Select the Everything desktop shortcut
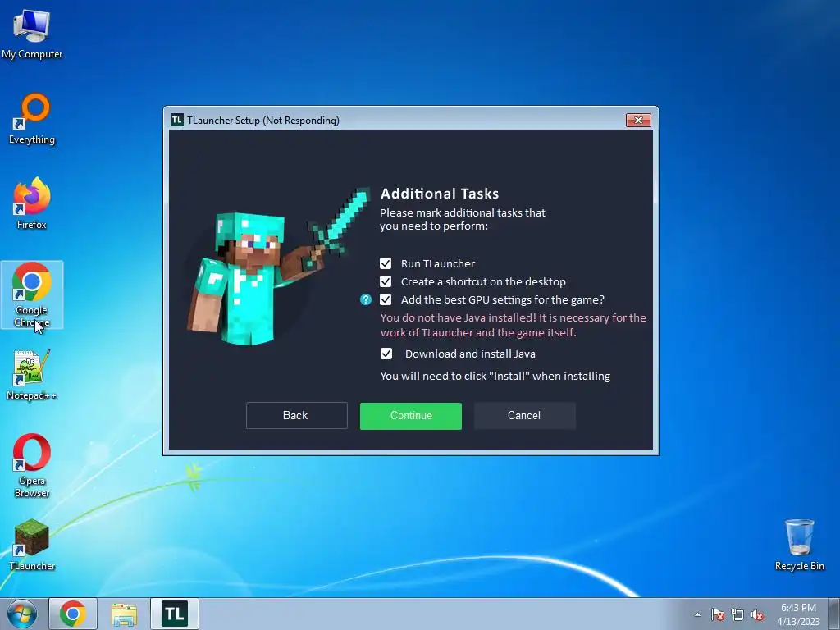 (x=32, y=119)
